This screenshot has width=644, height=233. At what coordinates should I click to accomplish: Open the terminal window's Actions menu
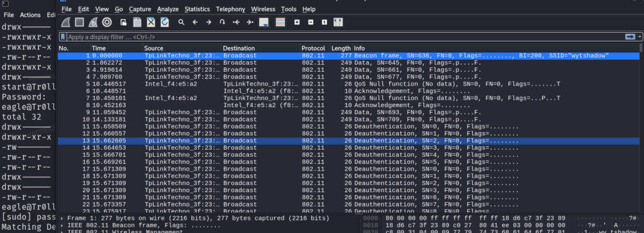click(30, 14)
